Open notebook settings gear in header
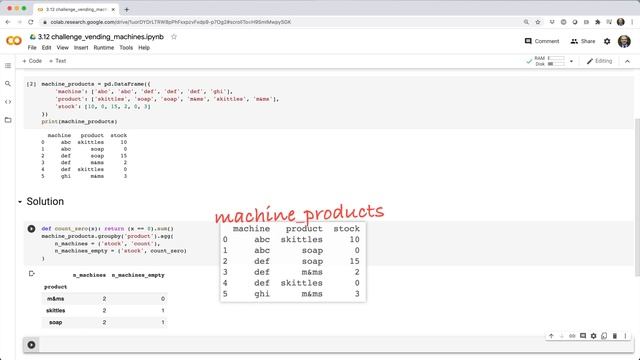This screenshot has height=360, width=640. 607,41
